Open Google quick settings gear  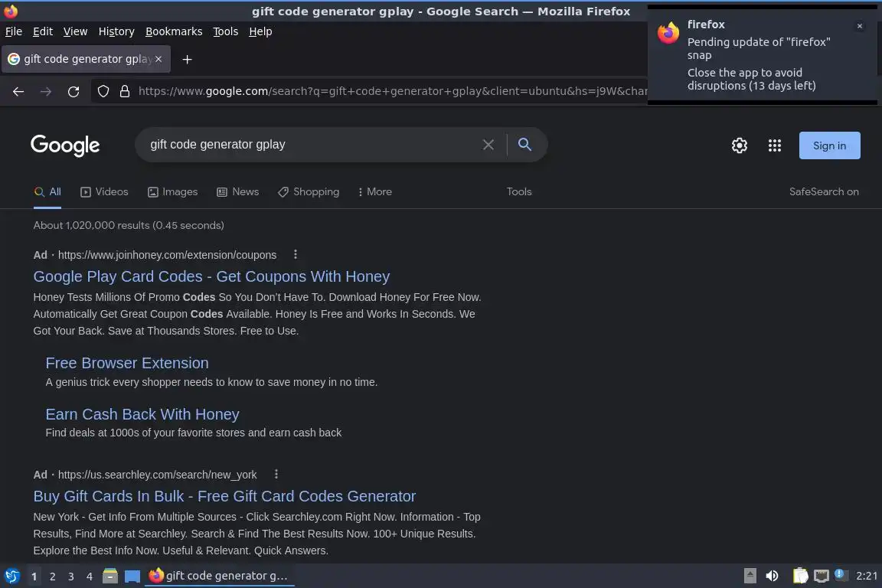[x=739, y=145]
